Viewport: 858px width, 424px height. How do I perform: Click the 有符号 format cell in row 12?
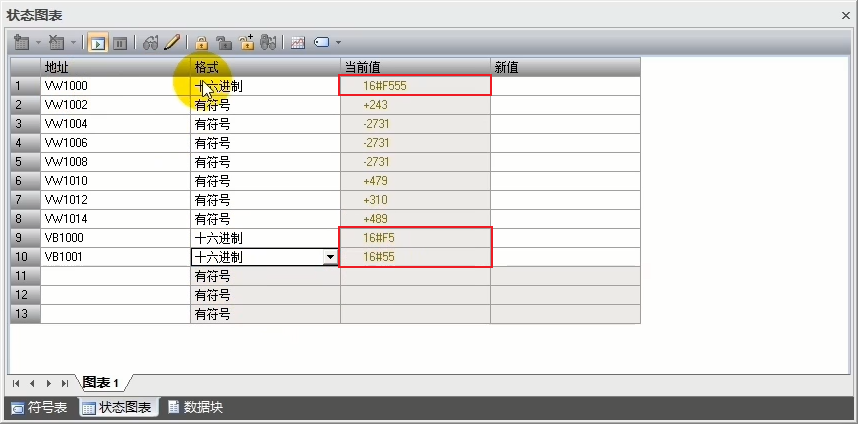tap(265, 295)
